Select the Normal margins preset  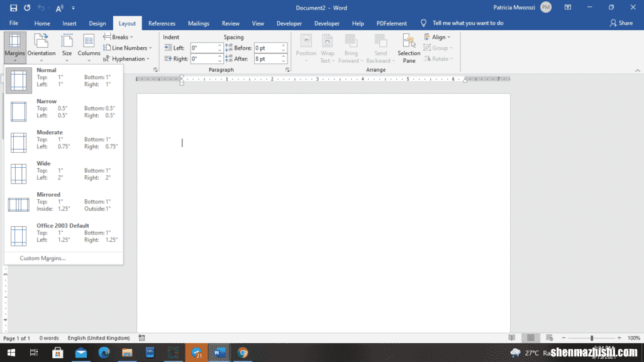click(x=64, y=80)
